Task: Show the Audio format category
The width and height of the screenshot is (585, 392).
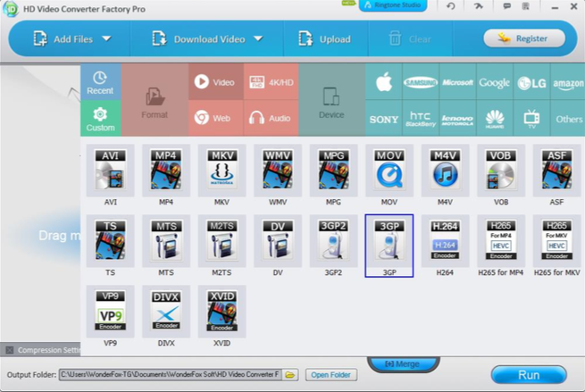Action: pos(270,118)
